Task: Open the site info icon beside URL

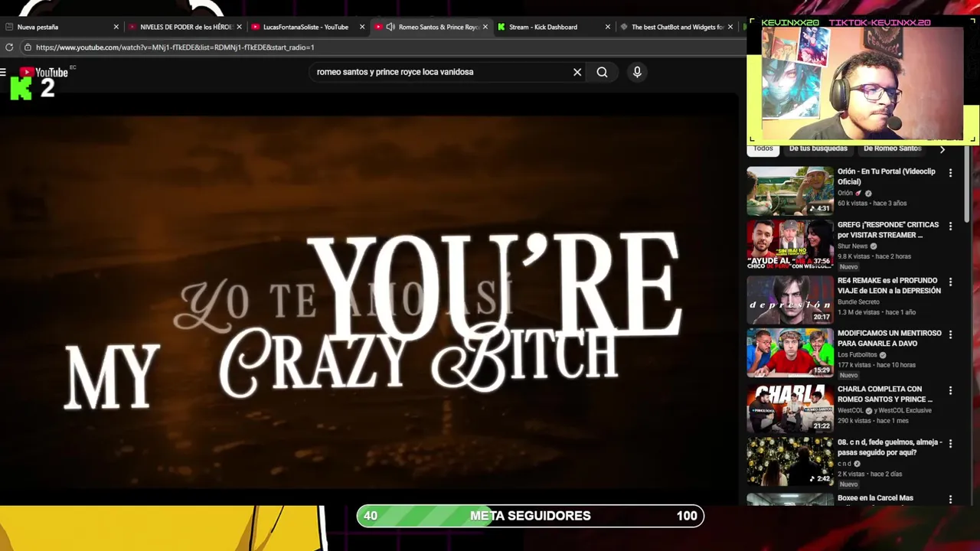Action: (28, 47)
